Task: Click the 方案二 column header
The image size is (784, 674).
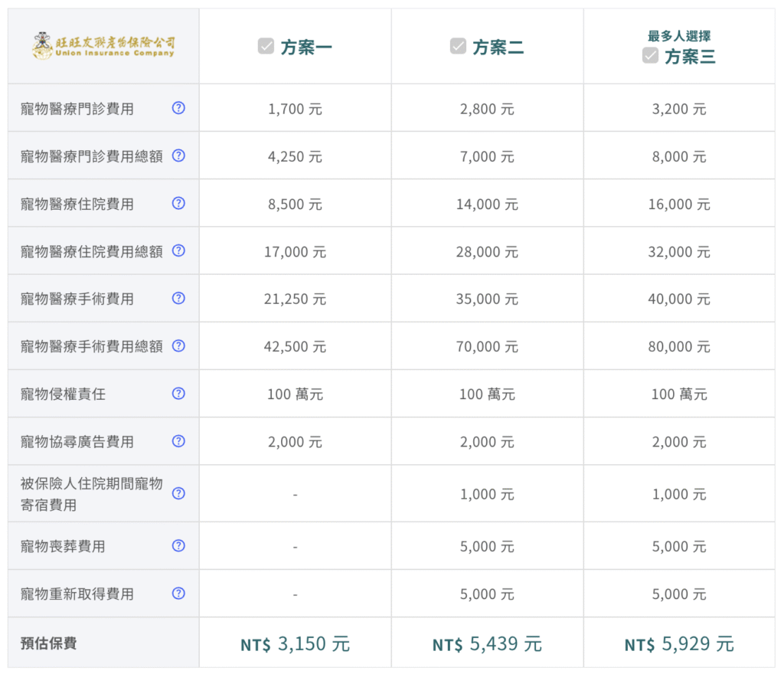Action: coord(488,45)
